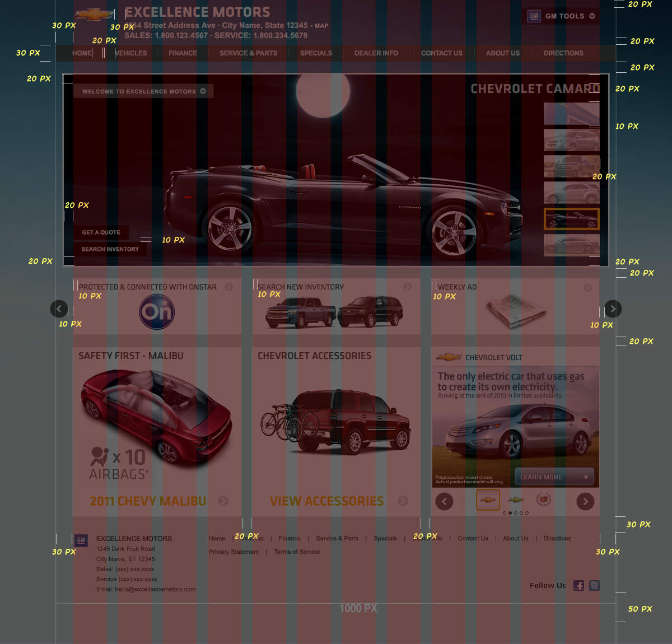Open the GM Tools dropdown

[x=561, y=16]
